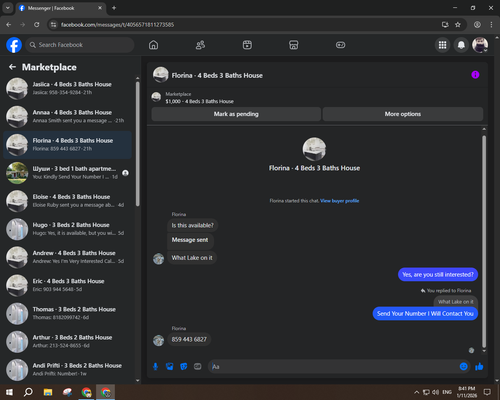Open the Andrew - 4 Beds 3 Baths House chat

coord(67,257)
